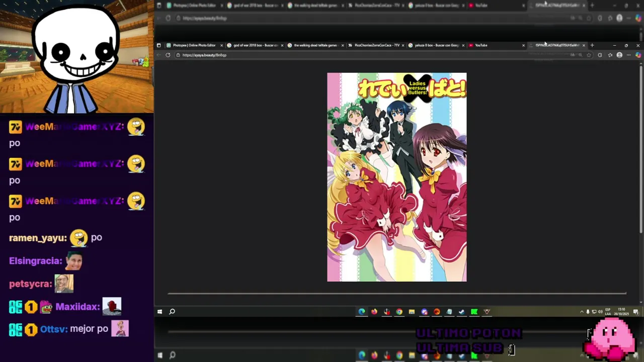This screenshot has height=362, width=644.
Task: Click chat username Elsingracia
Action: point(36,261)
